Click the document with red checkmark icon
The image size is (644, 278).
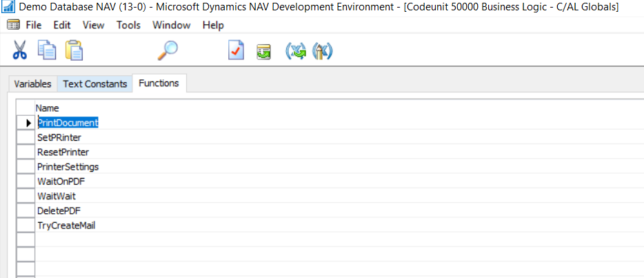pos(237,51)
